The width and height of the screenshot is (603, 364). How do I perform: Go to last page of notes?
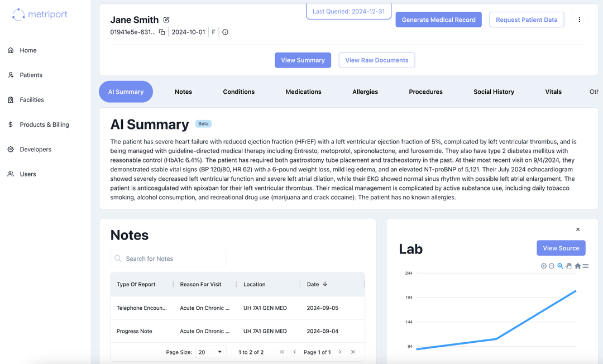(x=353, y=352)
